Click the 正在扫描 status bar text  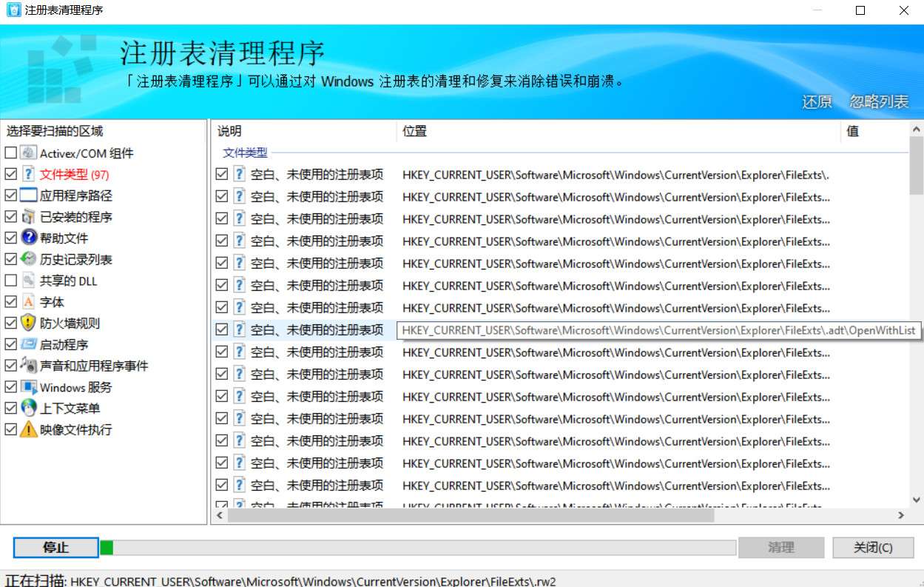pyautogui.click(x=280, y=580)
